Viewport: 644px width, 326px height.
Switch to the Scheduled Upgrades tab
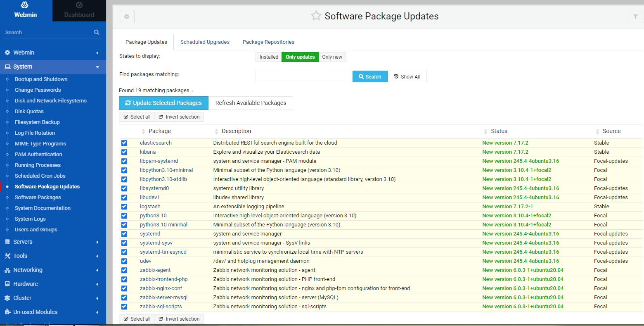click(205, 42)
